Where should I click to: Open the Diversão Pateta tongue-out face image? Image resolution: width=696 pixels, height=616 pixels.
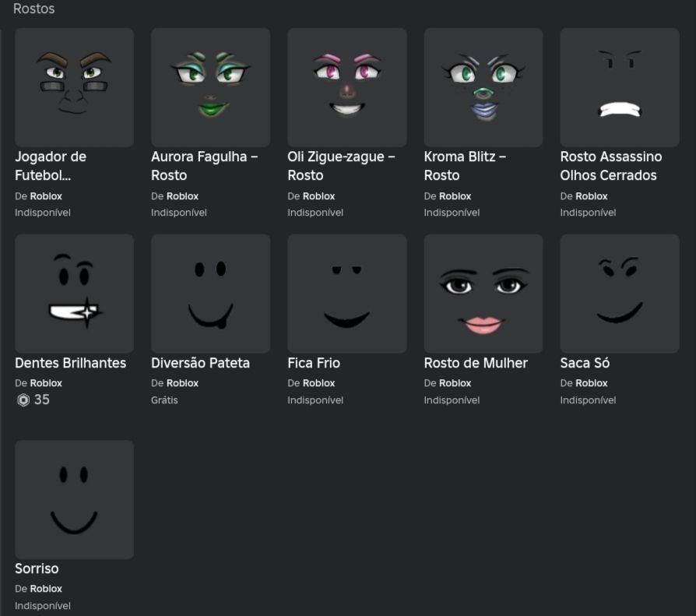tap(210, 294)
